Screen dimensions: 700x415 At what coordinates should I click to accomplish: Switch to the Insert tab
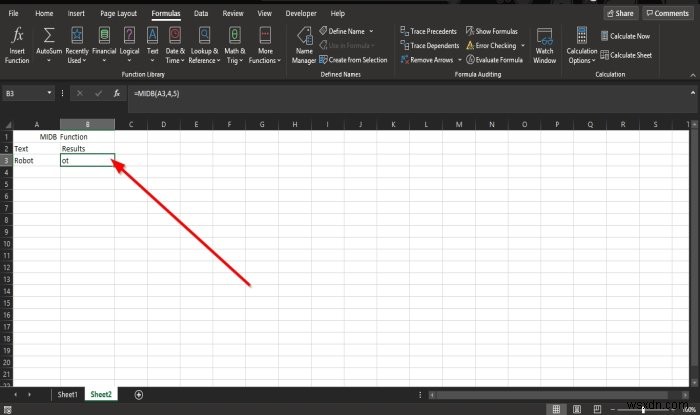pos(76,13)
